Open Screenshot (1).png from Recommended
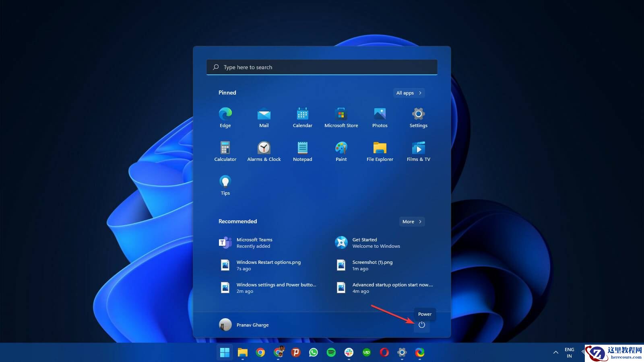Screen dimensions: 644x362 click(x=372, y=265)
